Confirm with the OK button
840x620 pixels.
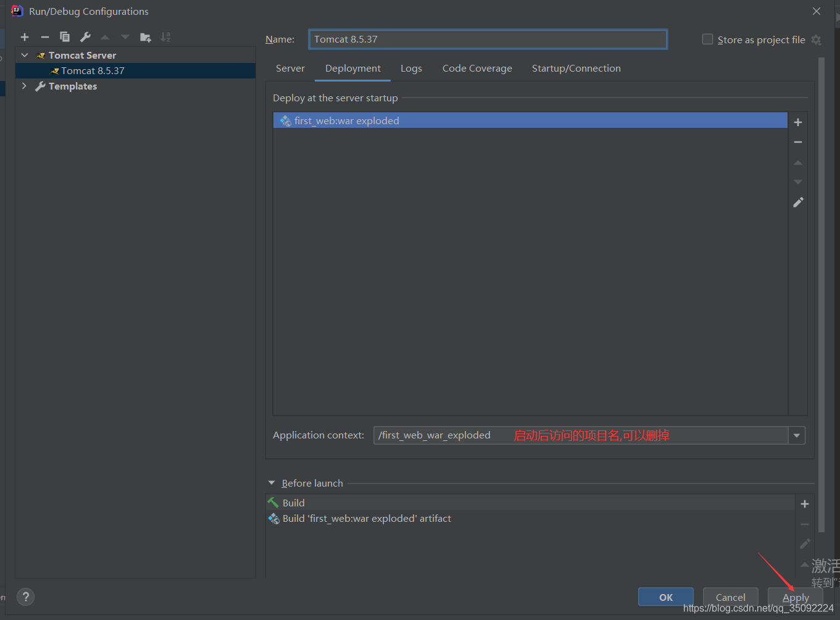click(666, 597)
